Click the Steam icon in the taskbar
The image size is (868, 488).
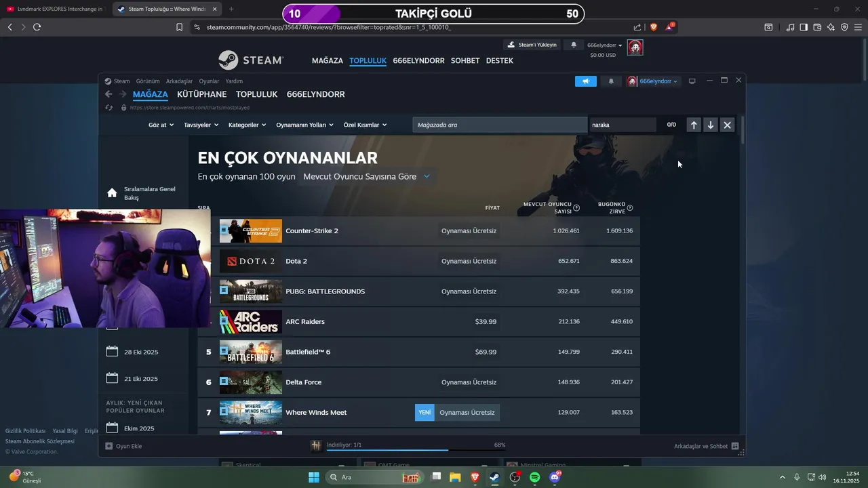click(x=494, y=477)
